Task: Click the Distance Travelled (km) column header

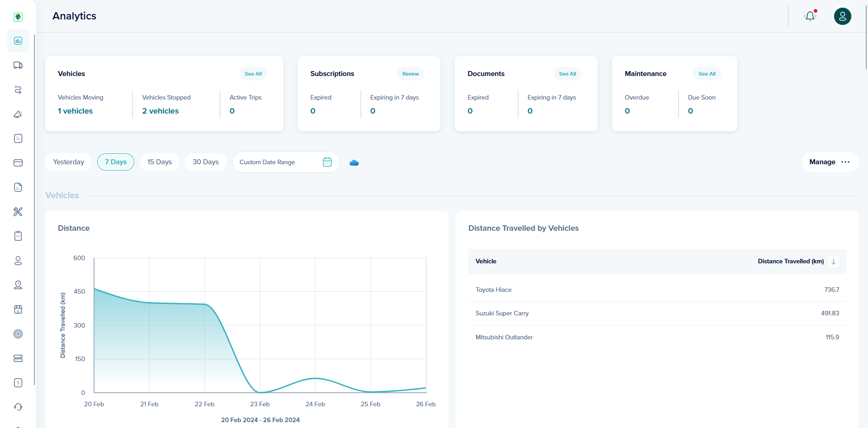Action: [x=791, y=262]
